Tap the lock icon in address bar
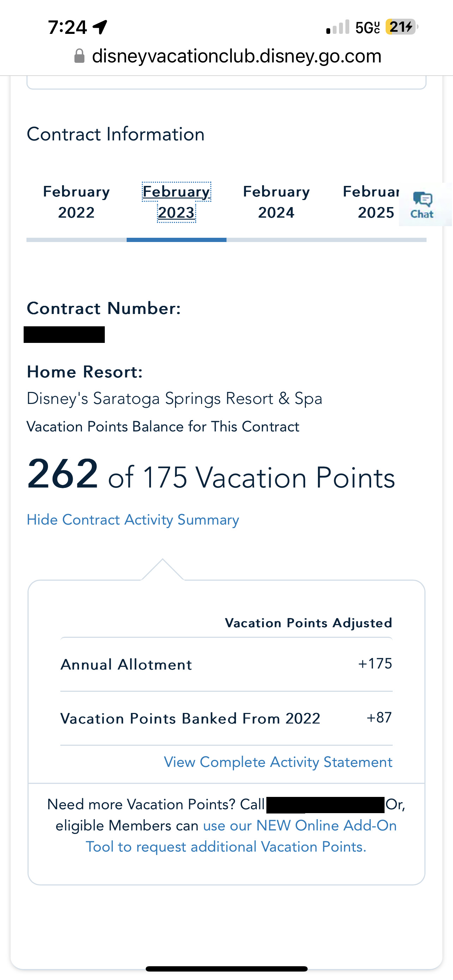 79,56
